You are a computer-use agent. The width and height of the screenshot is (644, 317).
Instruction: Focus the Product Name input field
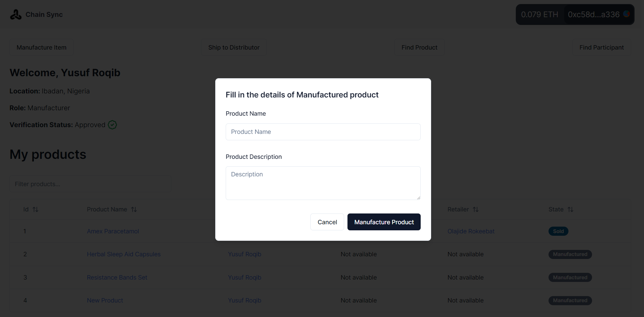[x=323, y=132]
